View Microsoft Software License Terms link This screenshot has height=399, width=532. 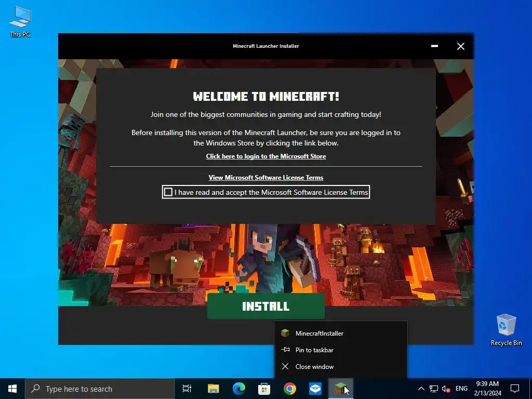click(265, 178)
